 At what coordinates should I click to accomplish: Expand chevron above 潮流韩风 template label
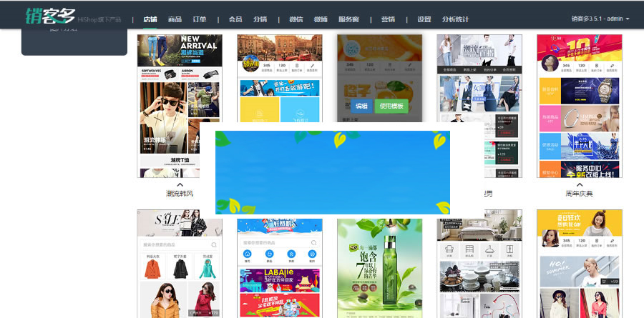coord(180,184)
